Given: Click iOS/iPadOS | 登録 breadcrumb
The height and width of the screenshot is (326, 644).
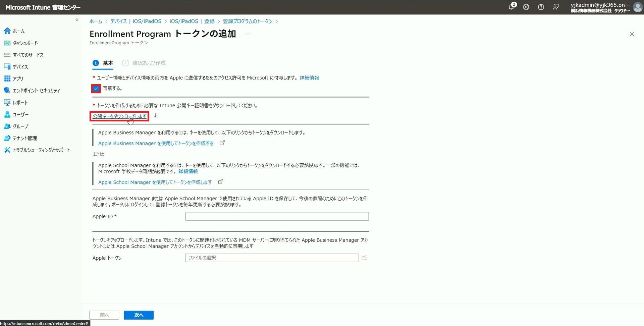Looking at the screenshot, I should tap(192, 21).
